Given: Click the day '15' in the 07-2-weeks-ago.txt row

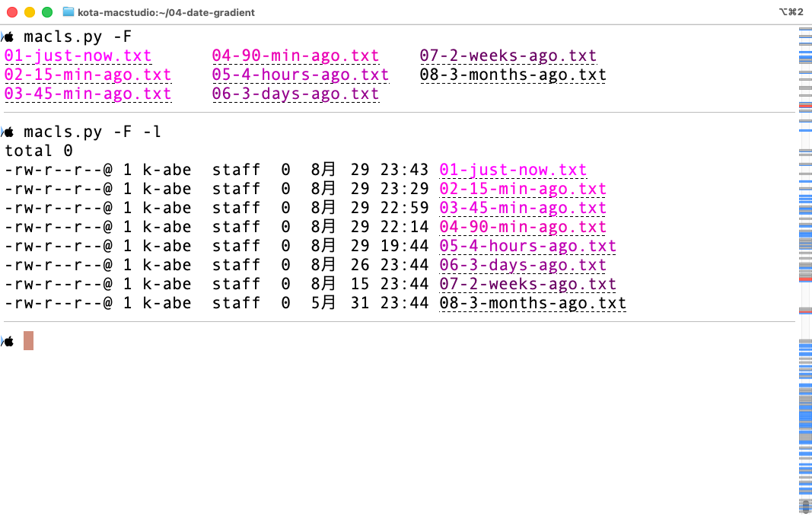Looking at the screenshot, I should coord(360,285).
